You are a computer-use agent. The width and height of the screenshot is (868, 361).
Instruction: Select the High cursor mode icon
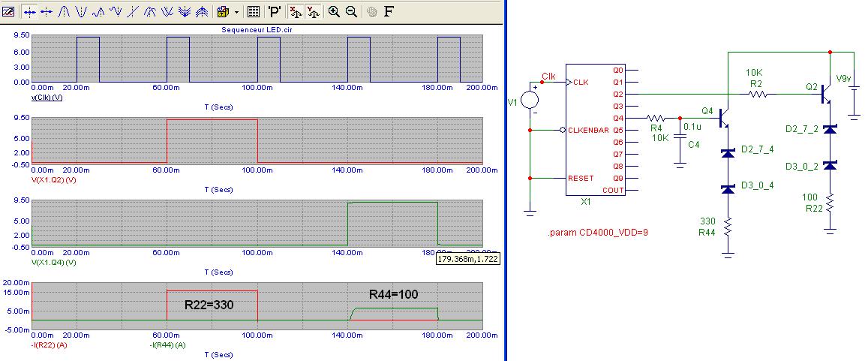click(x=98, y=11)
